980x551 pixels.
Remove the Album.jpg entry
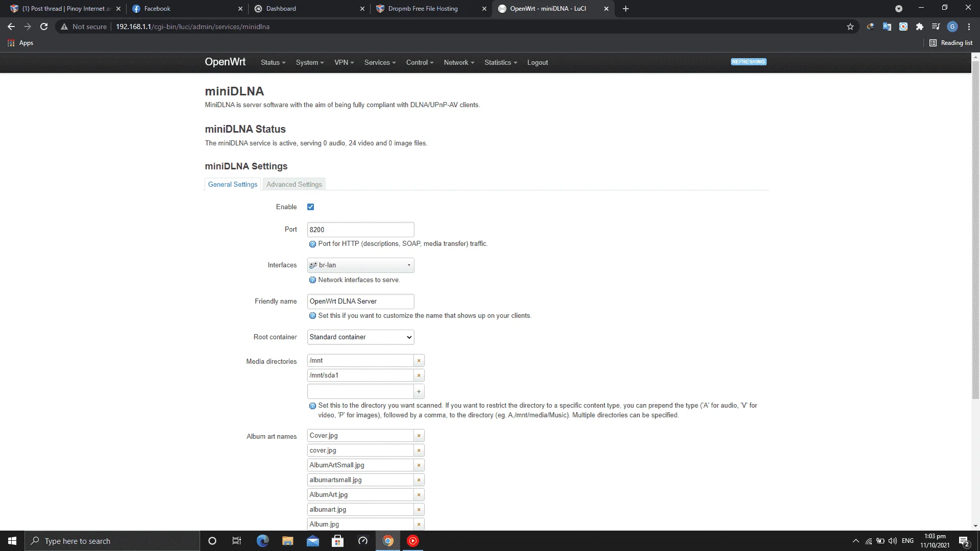419,524
